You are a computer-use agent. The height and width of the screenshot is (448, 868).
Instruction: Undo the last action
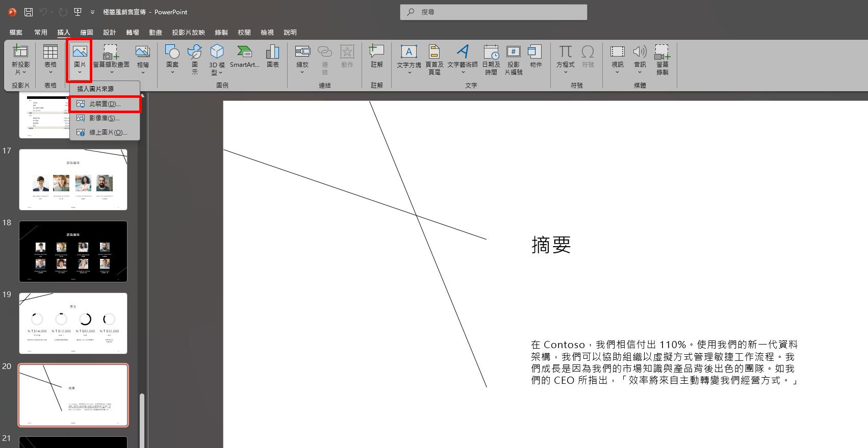click(43, 12)
